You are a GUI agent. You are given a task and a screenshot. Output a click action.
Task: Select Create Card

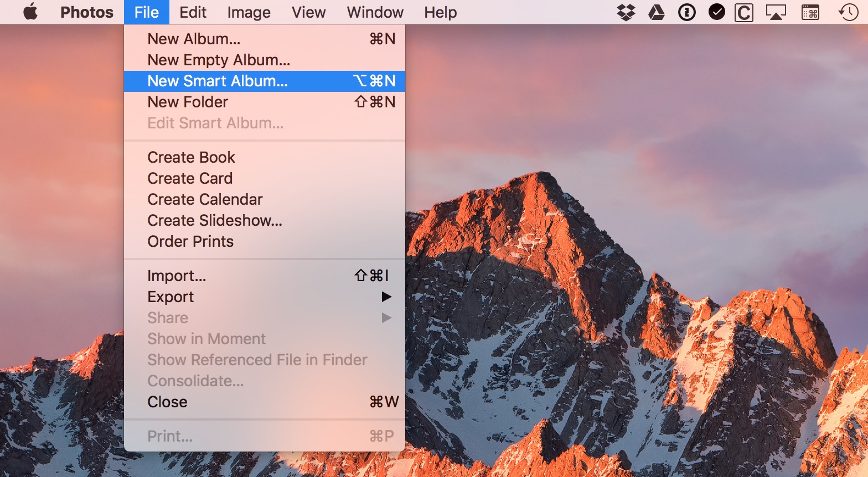[x=265, y=179]
